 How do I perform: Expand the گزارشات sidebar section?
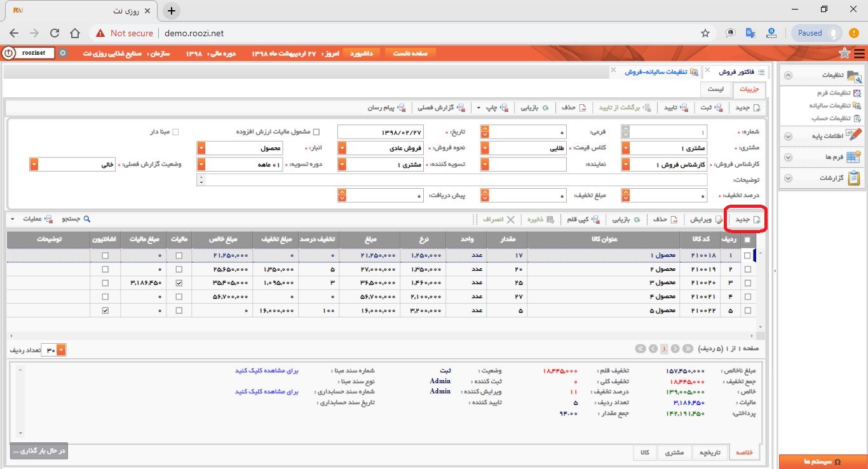823,179
